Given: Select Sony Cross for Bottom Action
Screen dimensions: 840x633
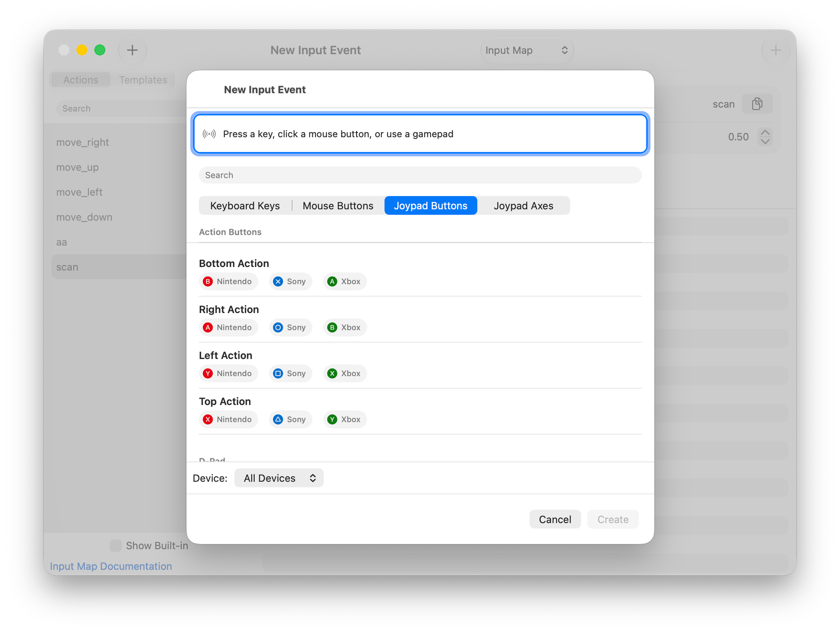Looking at the screenshot, I should click(290, 281).
